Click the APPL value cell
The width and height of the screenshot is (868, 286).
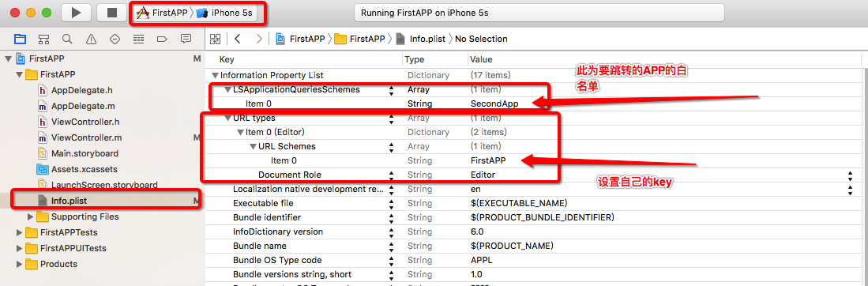(482, 261)
